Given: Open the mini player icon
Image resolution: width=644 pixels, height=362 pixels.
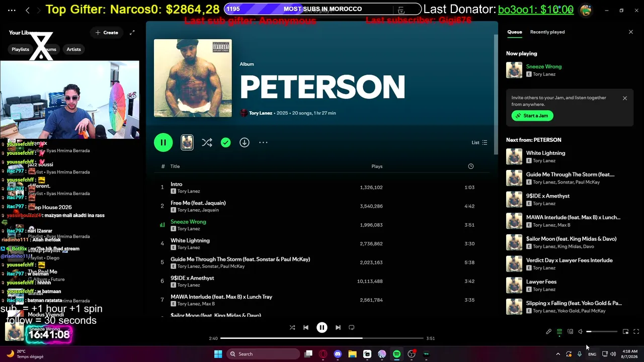Looking at the screenshot, I should 625,332.
